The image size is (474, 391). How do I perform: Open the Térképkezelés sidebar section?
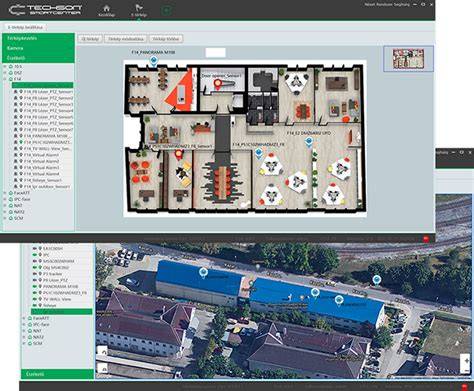point(38,38)
